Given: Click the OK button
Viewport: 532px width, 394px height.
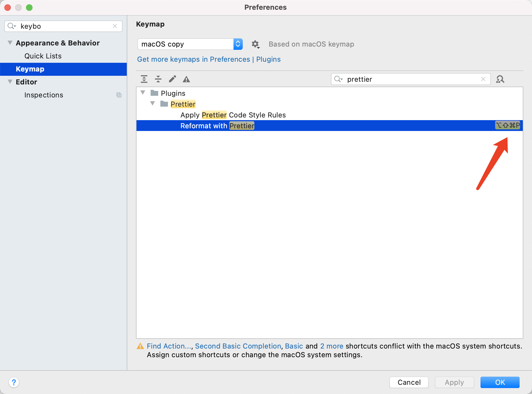Looking at the screenshot, I should (500, 382).
